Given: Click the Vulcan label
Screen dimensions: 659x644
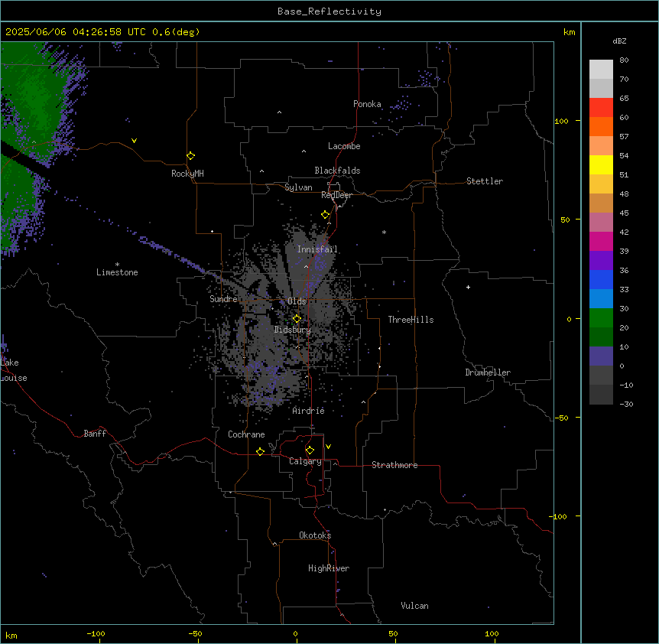Looking at the screenshot, I should [415, 606].
